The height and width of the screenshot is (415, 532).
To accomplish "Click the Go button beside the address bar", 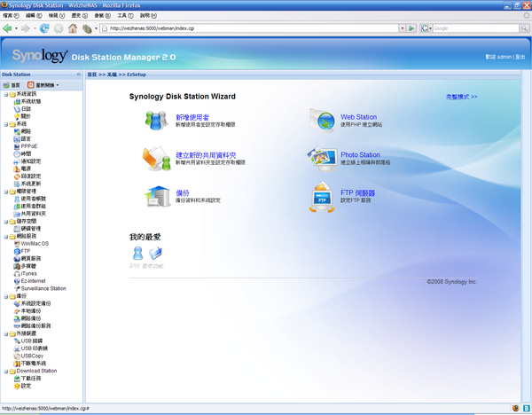I will (x=411, y=28).
